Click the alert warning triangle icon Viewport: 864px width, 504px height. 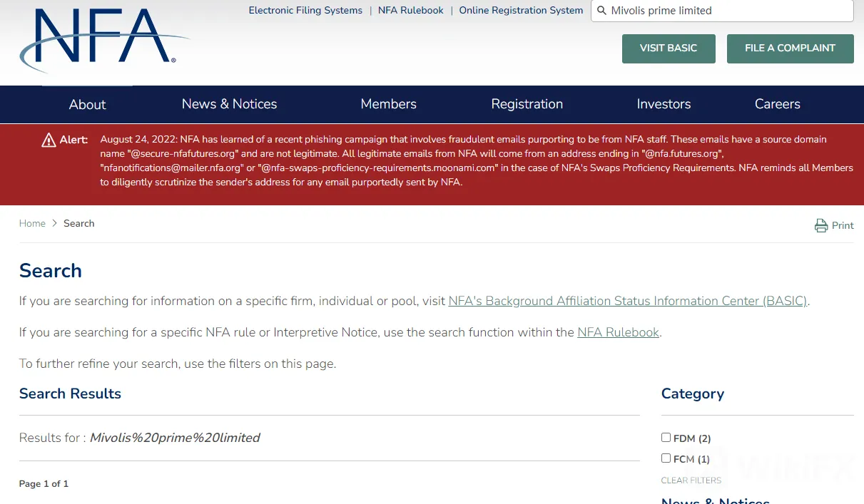pyautogui.click(x=49, y=140)
